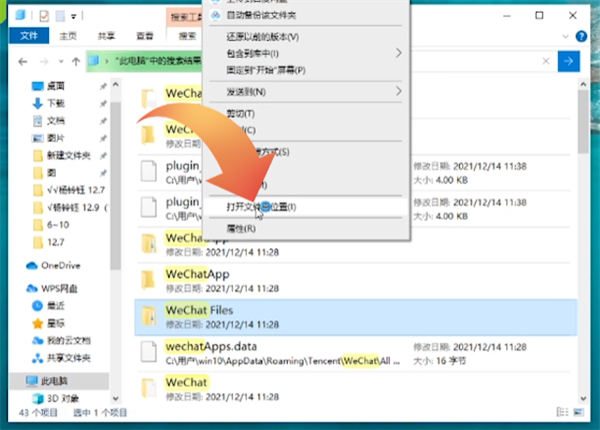This screenshot has width=600, height=430.
Task: Click the Forward navigation arrow
Action: 44,61
